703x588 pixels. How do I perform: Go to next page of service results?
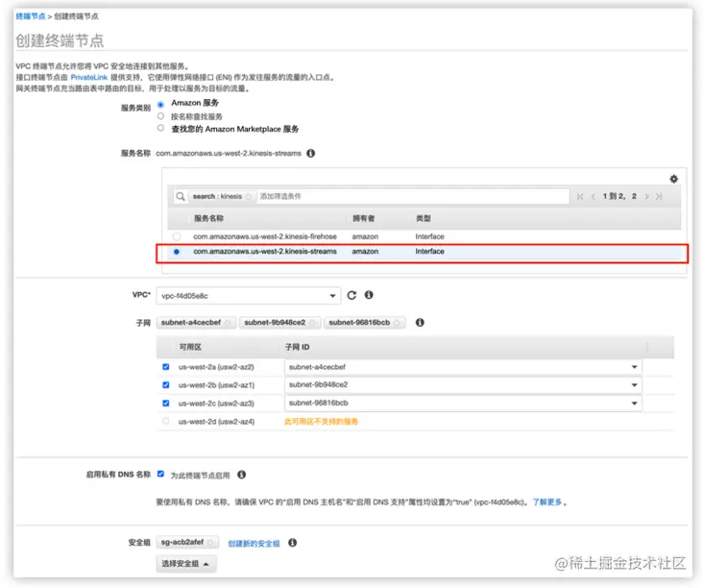[x=646, y=196]
